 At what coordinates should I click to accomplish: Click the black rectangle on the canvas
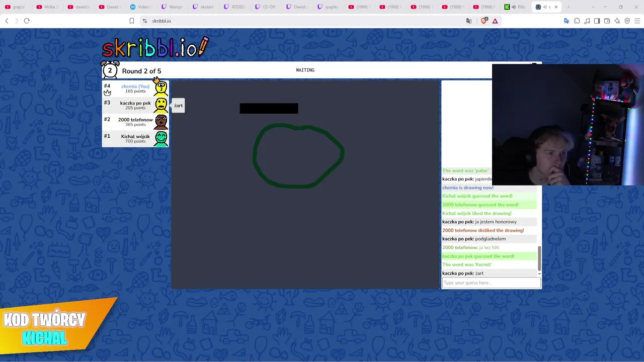tap(269, 108)
